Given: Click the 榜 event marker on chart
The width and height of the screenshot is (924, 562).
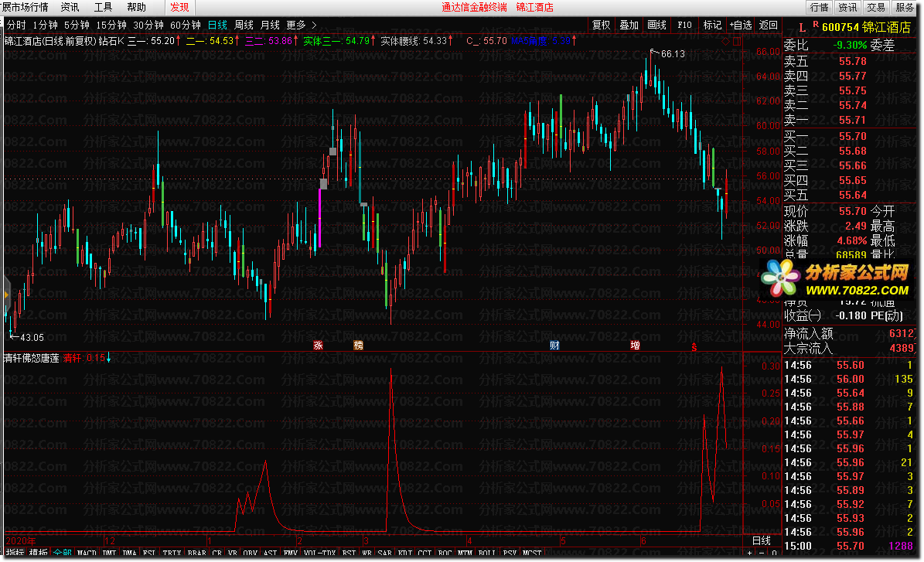Looking at the screenshot, I should click(x=358, y=346).
